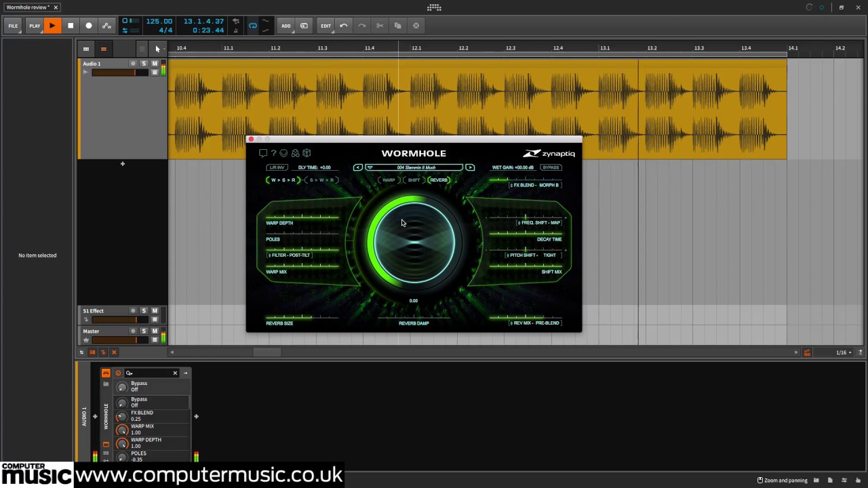Adjust the Master track volume fader
Viewport: 868px width, 488px height.
(x=120, y=340)
